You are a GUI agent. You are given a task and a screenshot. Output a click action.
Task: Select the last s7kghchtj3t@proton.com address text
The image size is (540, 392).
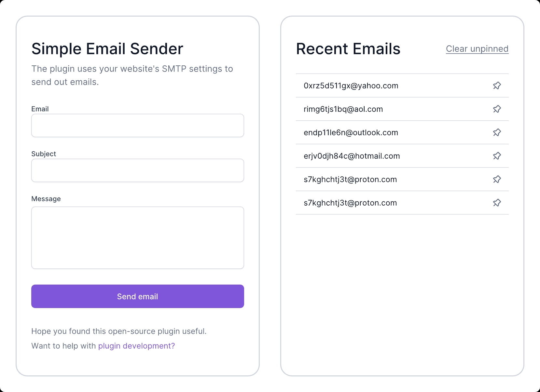[350, 203]
